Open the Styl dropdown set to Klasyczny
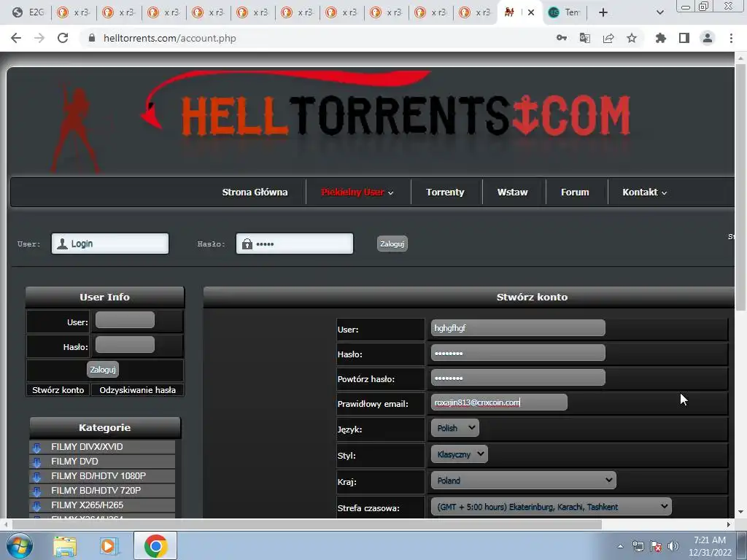 (460, 454)
